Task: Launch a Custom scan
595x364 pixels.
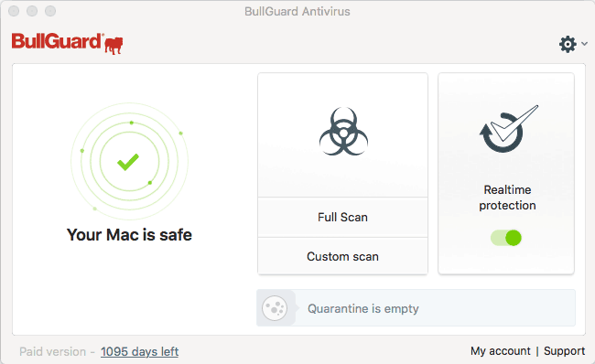Action: (x=342, y=256)
